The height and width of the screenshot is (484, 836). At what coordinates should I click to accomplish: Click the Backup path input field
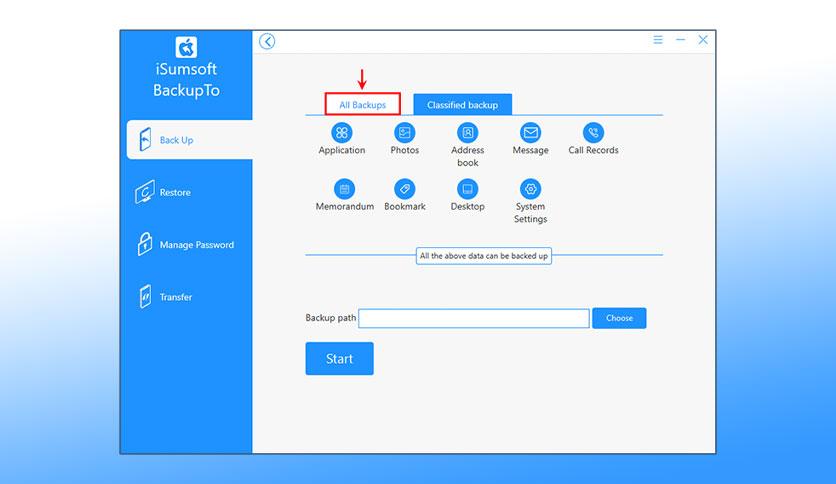tap(474, 318)
